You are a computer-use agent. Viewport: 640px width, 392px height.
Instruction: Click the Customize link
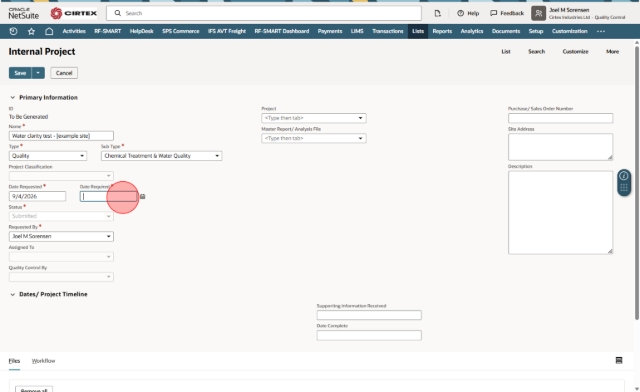(x=576, y=51)
